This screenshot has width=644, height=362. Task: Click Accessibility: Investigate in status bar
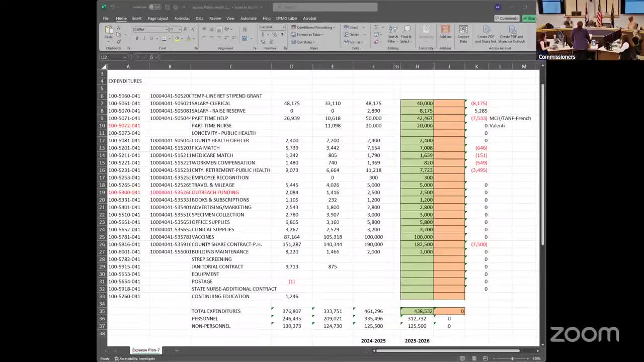tap(135, 358)
